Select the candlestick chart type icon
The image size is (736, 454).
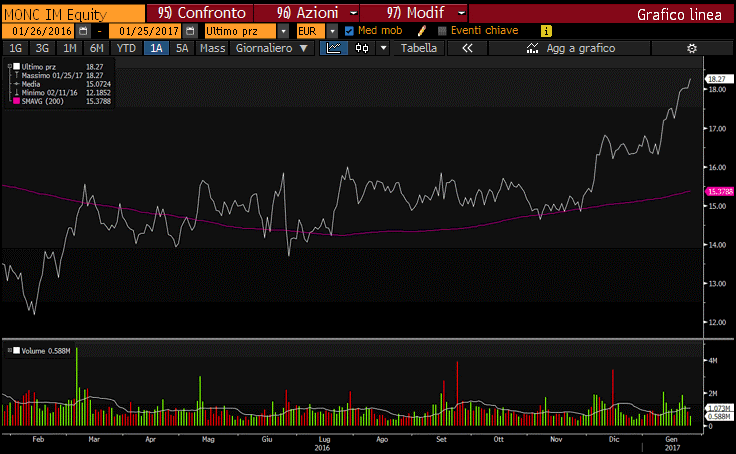click(x=362, y=48)
